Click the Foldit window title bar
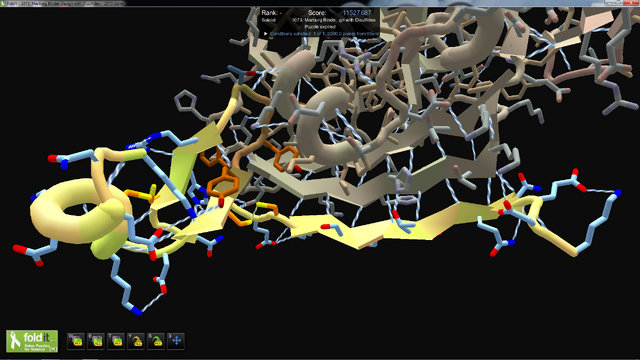Image resolution: width=640 pixels, height=360 pixels. (320, 3)
